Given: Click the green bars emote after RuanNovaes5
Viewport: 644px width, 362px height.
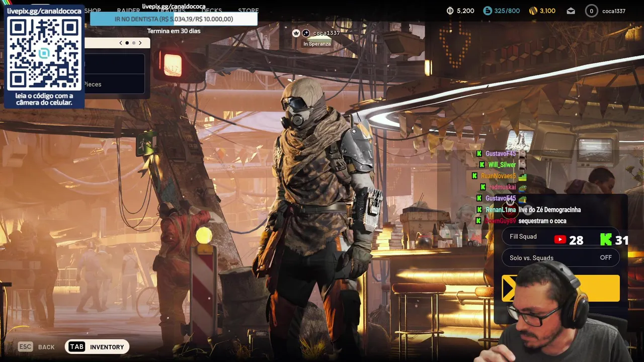Looking at the screenshot, I should click(x=522, y=176).
